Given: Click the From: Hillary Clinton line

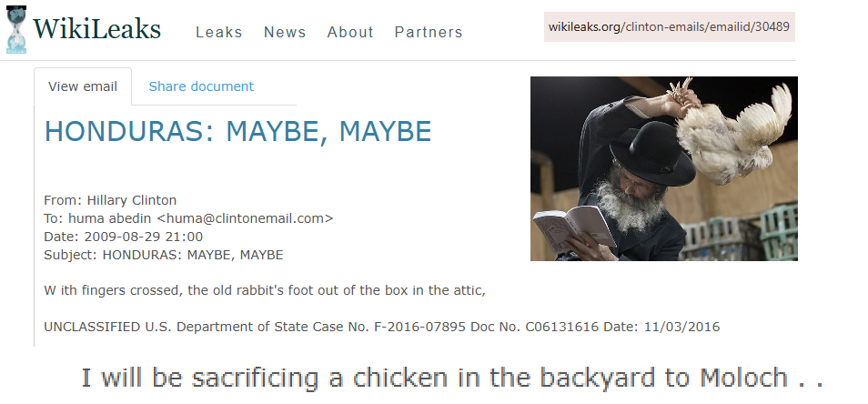Looking at the screenshot, I should (x=111, y=200).
